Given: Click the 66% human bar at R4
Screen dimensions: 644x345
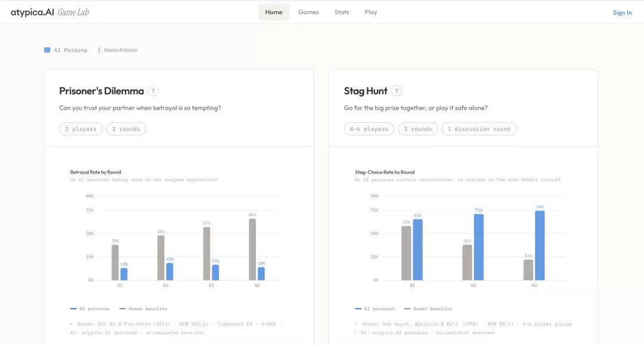Looking at the screenshot, I should click(x=252, y=249).
